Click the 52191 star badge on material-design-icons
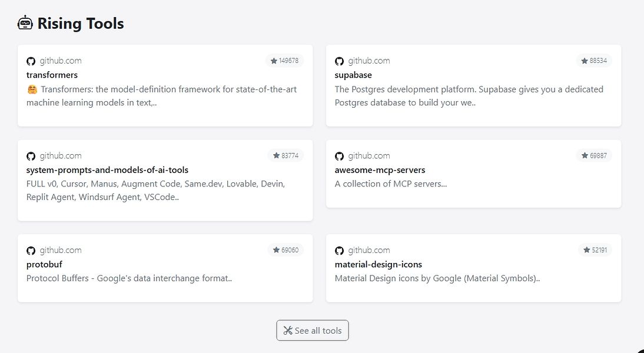644x353 pixels. pos(595,250)
